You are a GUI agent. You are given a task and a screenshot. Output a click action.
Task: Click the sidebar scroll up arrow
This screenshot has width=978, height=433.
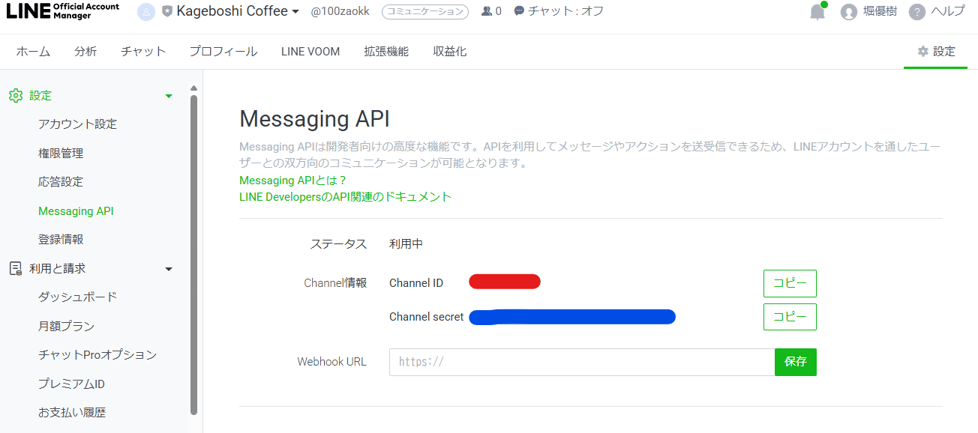[x=194, y=87]
